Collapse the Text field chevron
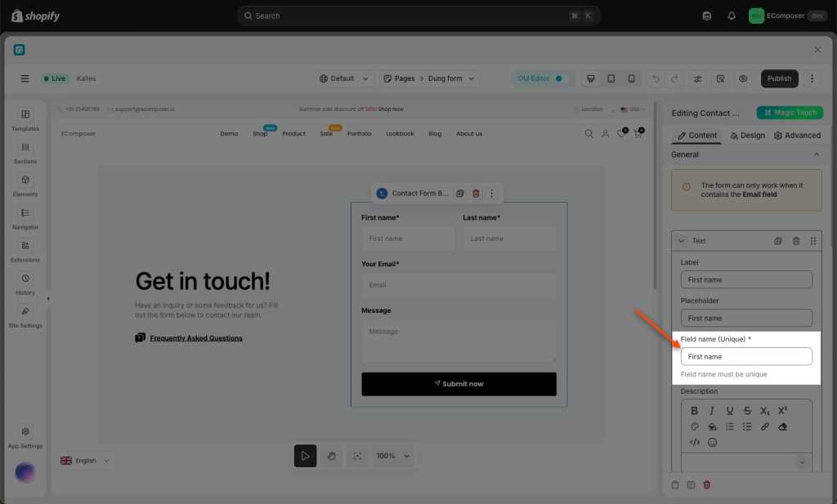837x504 pixels. tap(682, 241)
